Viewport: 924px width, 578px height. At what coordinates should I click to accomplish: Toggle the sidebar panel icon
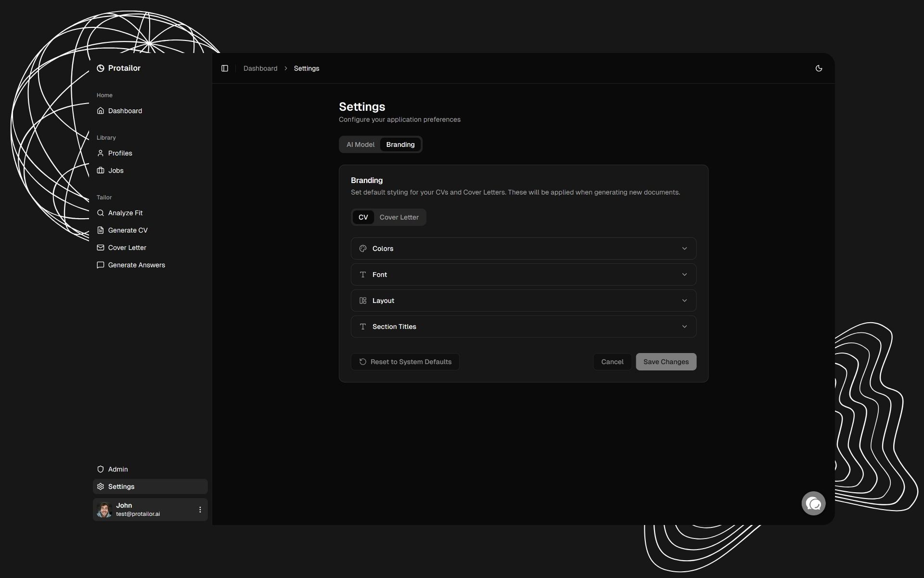point(225,68)
